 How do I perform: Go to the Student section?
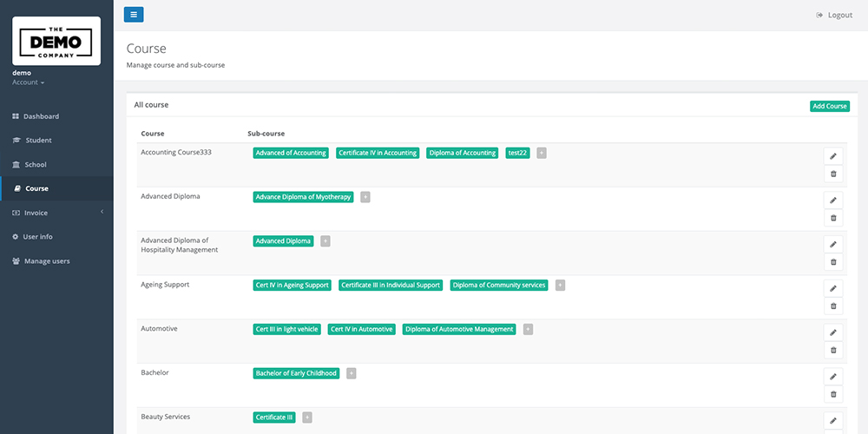click(38, 140)
